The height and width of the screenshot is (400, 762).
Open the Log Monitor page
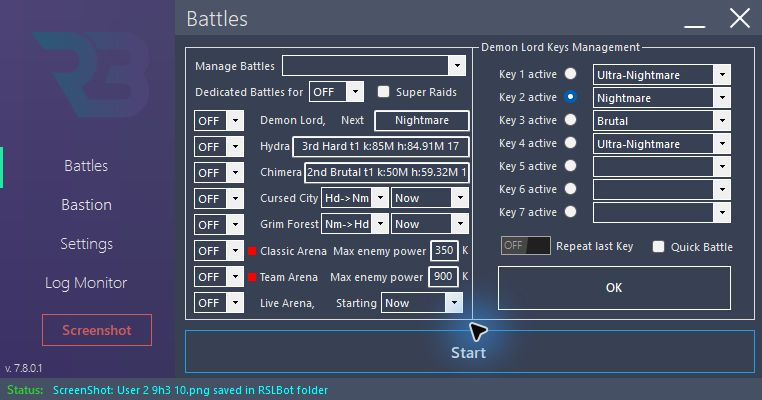86,283
